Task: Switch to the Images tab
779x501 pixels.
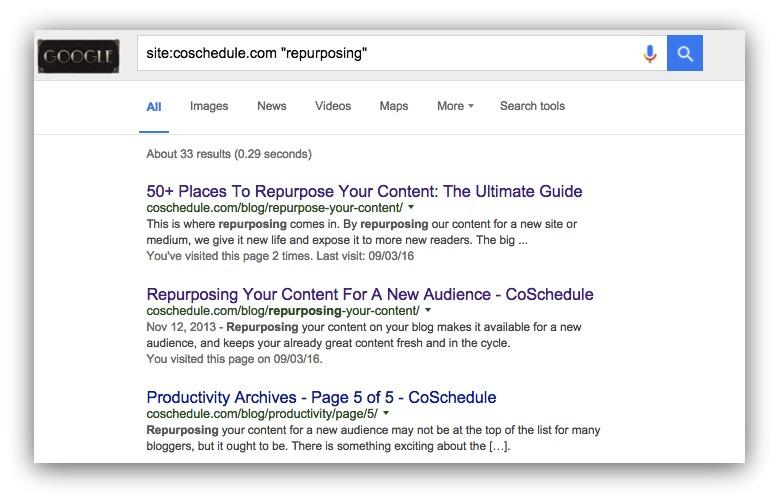Action: click(x=209, y=106)
